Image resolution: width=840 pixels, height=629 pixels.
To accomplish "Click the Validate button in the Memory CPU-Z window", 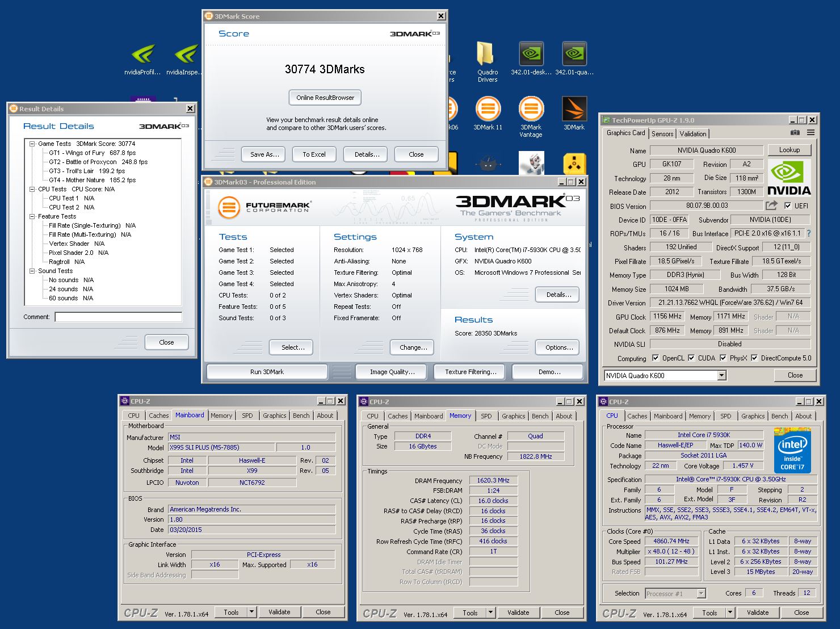I will 518,613.
